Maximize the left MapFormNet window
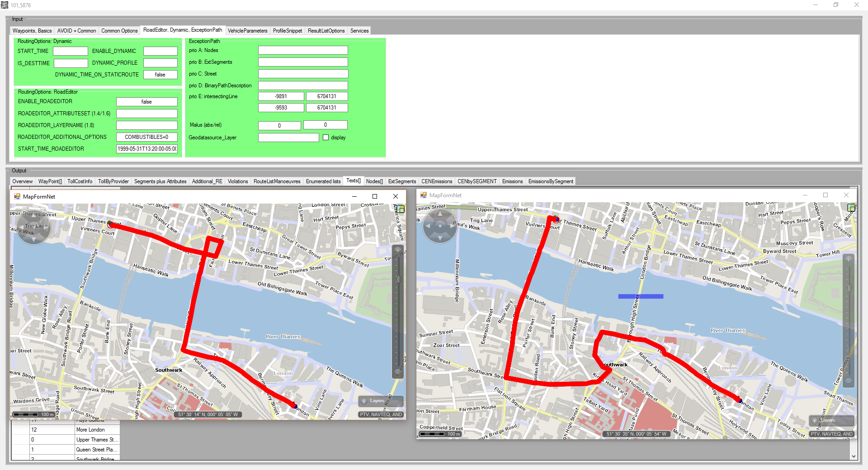Viewport: 868px width, 470px height. (x=374, y=196)
